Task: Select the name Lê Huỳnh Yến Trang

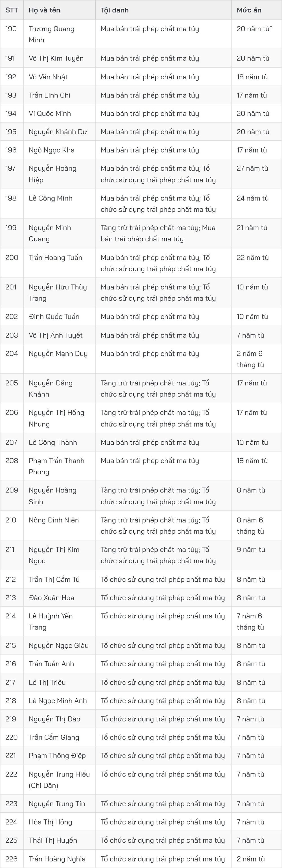Action: click(x=51, y=621)
